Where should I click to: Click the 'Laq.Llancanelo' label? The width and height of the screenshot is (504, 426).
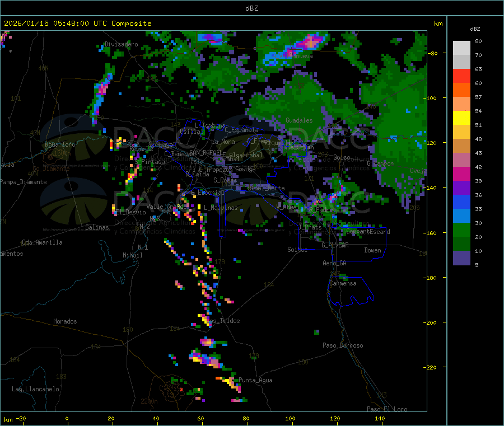point(35,389)
